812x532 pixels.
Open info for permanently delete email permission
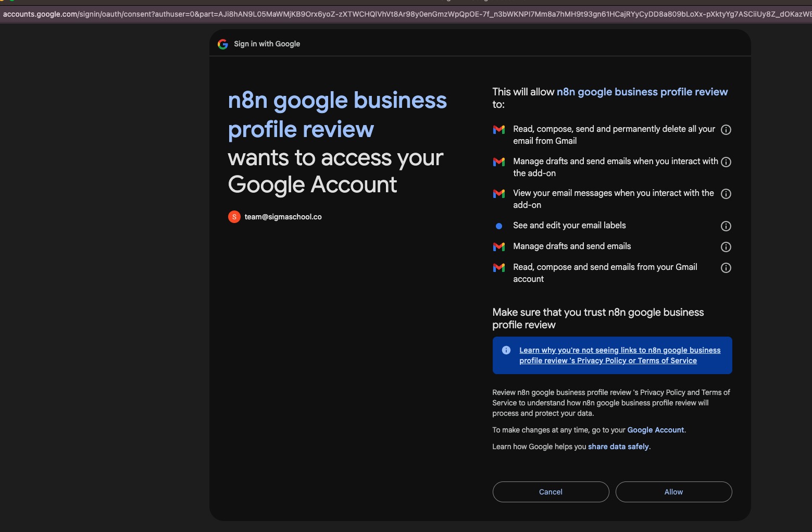[x=726, y=130]
